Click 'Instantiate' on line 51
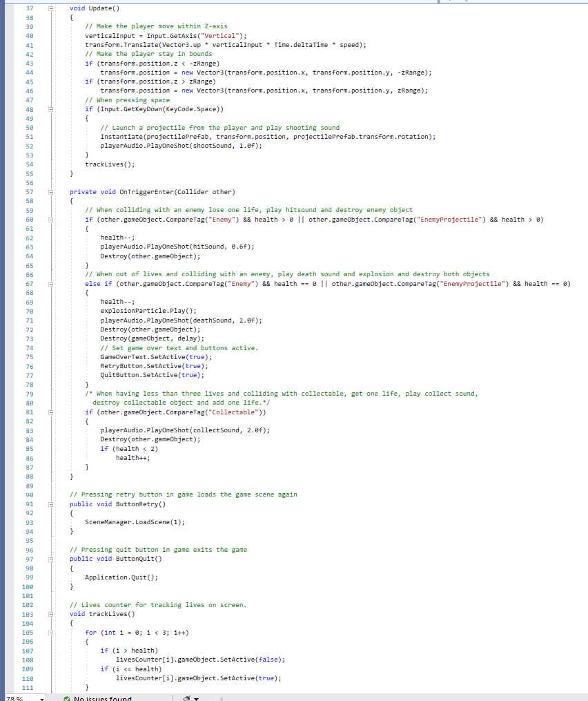588x701 pixels. click(121, 137)
